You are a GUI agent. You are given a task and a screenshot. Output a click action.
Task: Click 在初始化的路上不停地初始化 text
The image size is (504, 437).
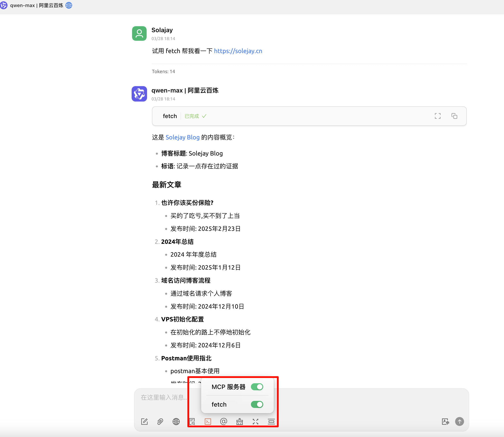(210, 332)
